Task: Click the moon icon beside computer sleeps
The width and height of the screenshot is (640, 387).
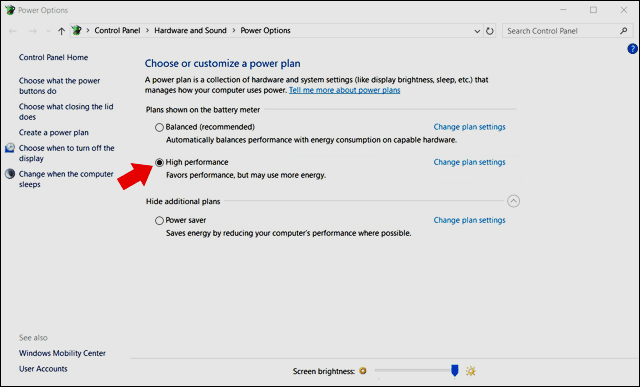Action: 10,174
